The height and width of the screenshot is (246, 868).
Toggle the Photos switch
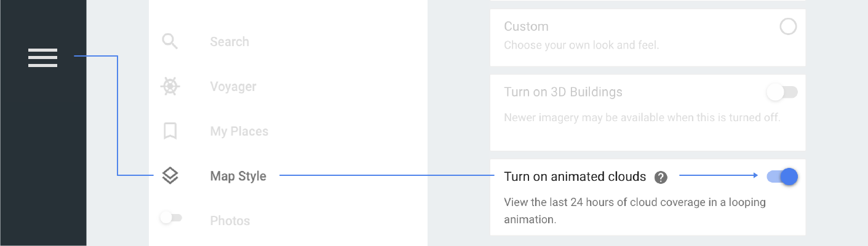pyautogui.click(x=170, y=218)
